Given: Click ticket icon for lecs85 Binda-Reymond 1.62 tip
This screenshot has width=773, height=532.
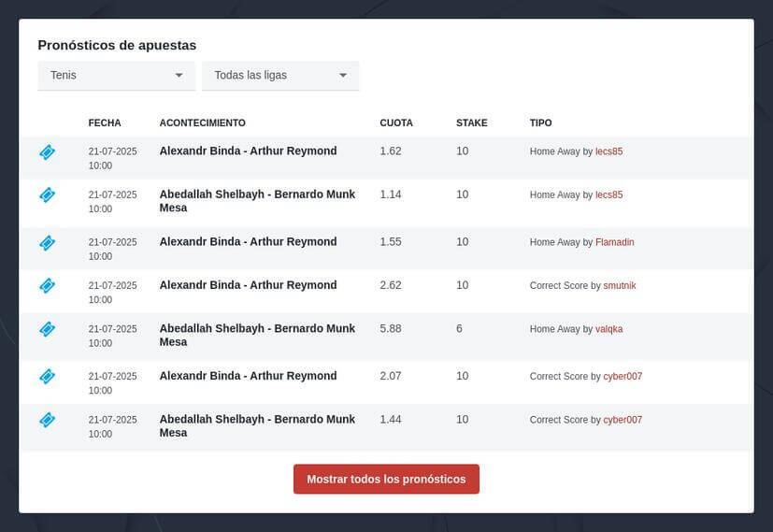Looking at the screenshot, I should point(48,152).
